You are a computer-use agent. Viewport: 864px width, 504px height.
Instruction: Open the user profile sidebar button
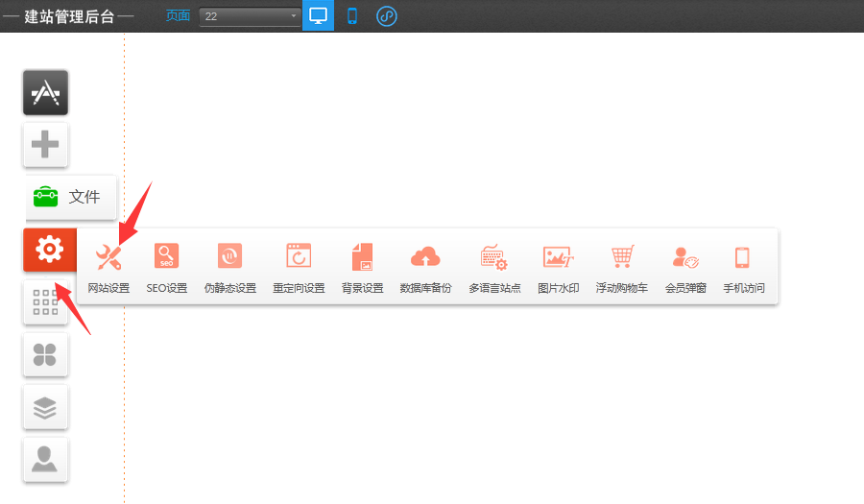(x=45, y=459)
